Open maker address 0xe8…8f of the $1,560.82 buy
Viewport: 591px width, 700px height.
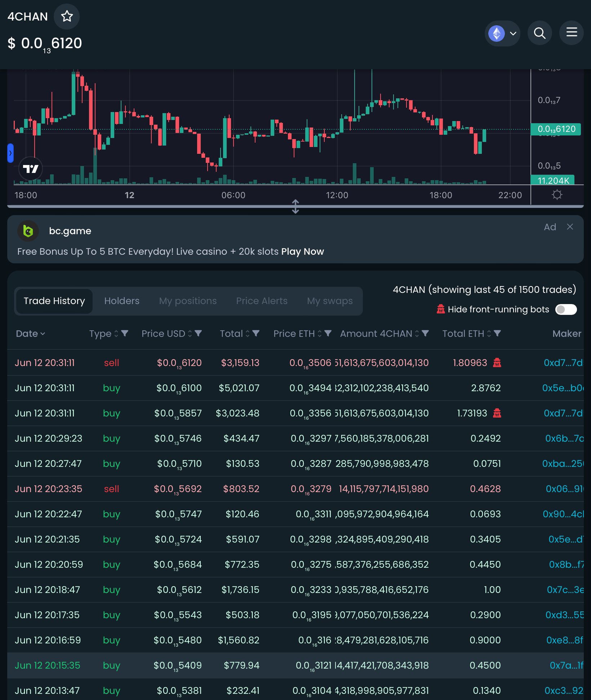point(565,640)
